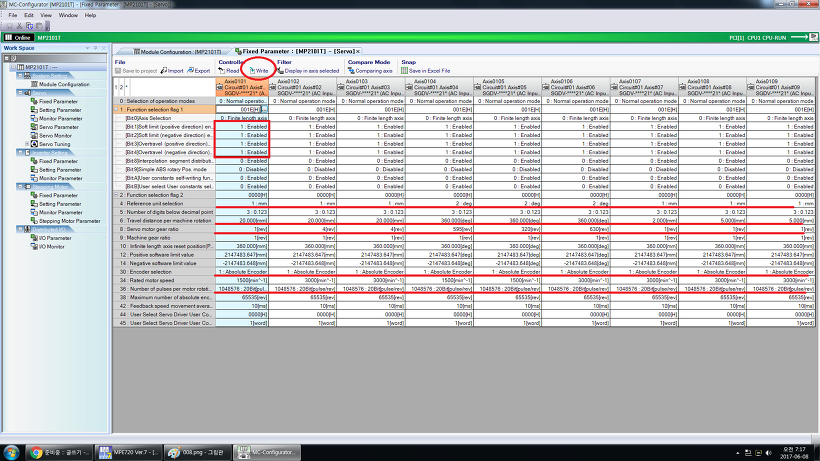Click the Import button
Viewport: 820px width, 461px height.
pos(172,71)
